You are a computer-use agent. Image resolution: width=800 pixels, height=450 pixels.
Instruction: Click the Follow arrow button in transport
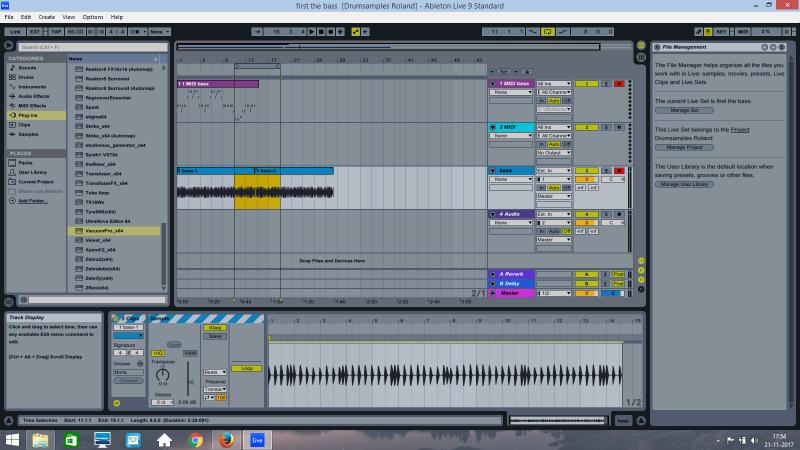point(257,32)
